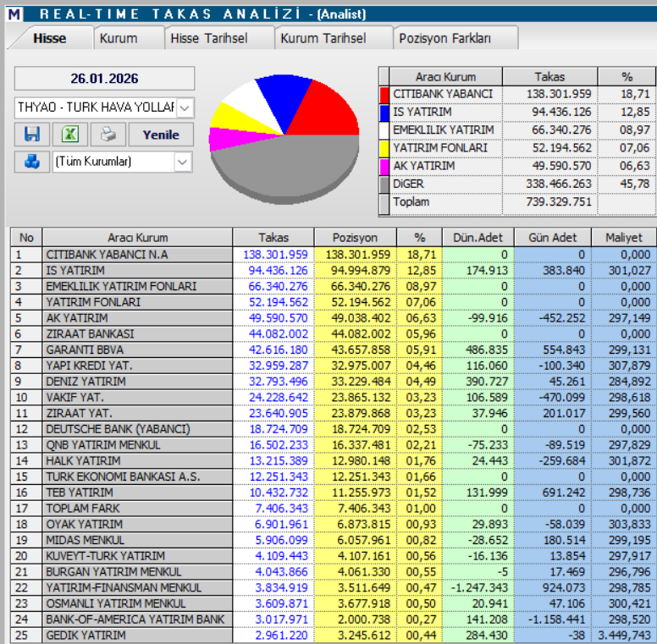This screenshot has height=644, width=657.
Task: Click the M application logo icon
Action: tap(14, 14)
